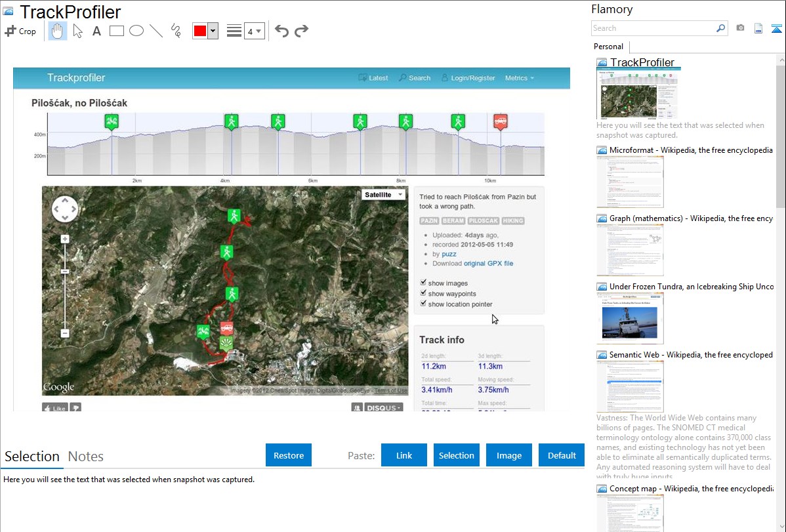Click the HIKING tag
This screenshot has height=532, width=786.
(x=513, y=220)
